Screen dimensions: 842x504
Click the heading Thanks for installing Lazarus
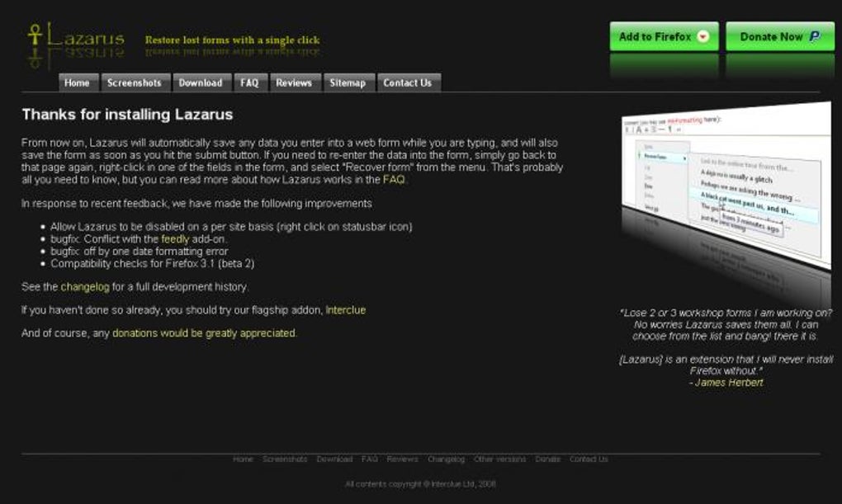[127, 115]
